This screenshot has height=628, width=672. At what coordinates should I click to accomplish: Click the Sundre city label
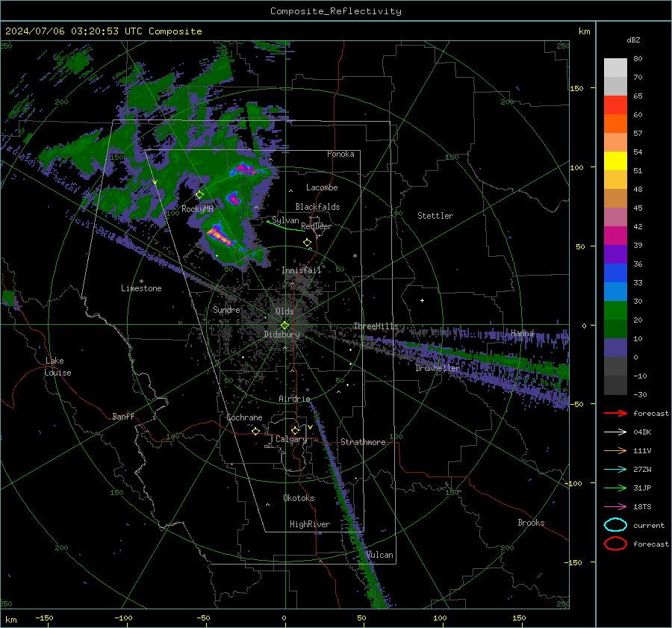[227, 309]
